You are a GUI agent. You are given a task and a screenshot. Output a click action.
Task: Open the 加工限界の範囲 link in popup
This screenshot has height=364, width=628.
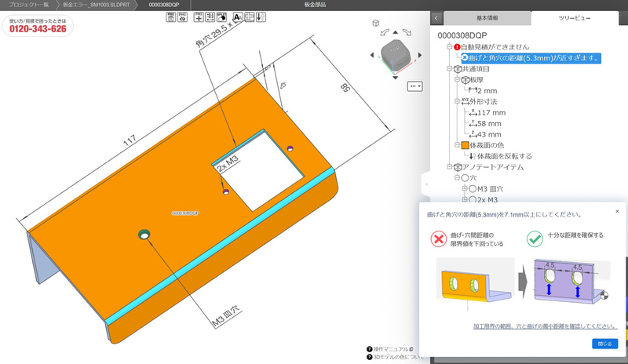545,326
